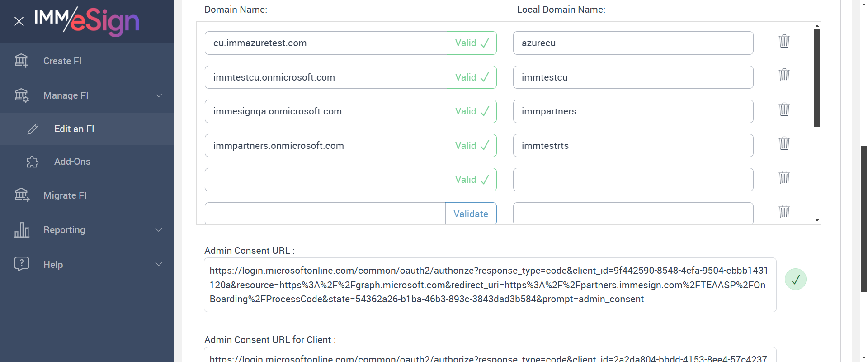Open the Edit an FI page
868x362 pixels.
tap(74, 129)
